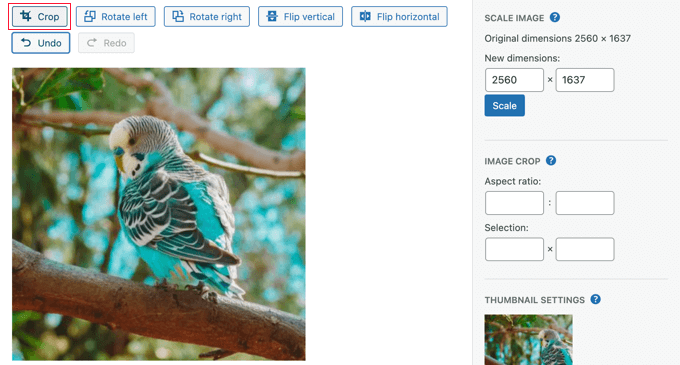
Task: Click the parakeet image in the editor
Action: (159, 214)
